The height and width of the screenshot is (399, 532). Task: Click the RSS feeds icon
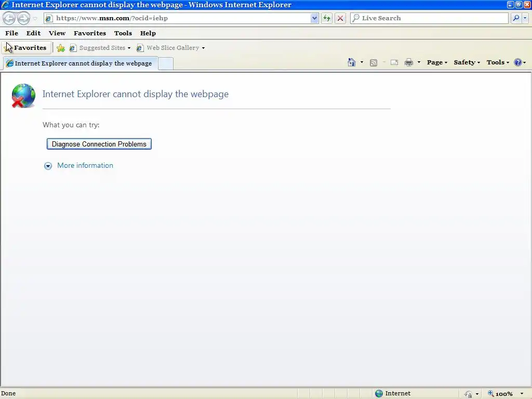click(x=373, y=63)
